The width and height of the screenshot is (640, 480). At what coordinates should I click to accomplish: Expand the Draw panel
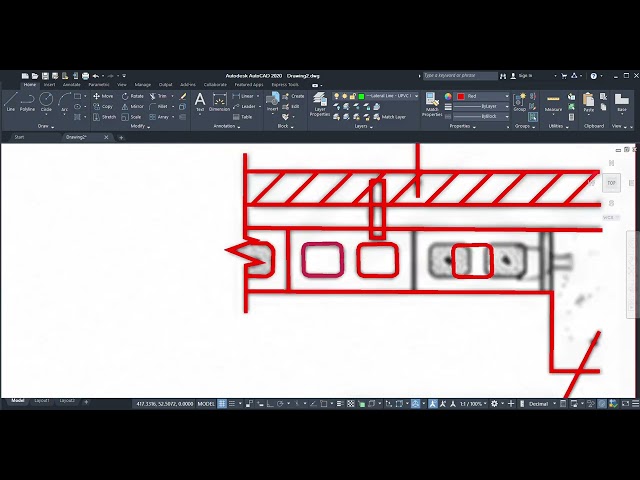click(x=46, y=127)
